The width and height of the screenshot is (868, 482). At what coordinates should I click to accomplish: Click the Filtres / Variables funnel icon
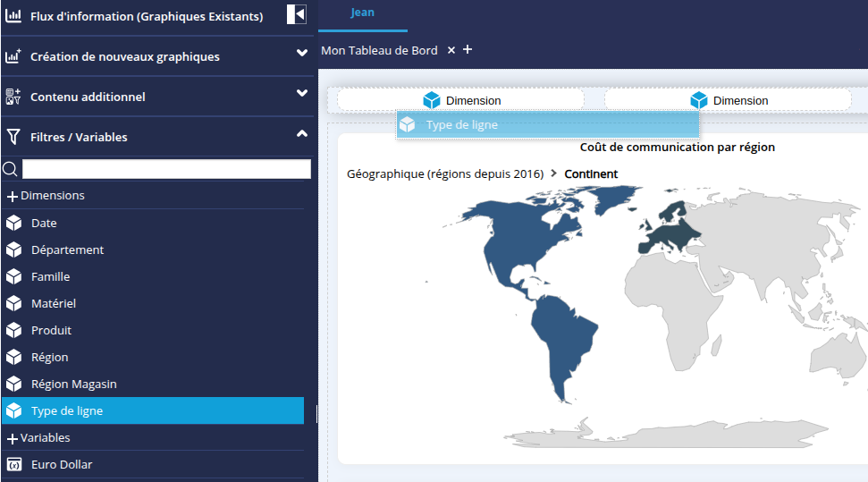pyautogui.click(x=13, y=137)
